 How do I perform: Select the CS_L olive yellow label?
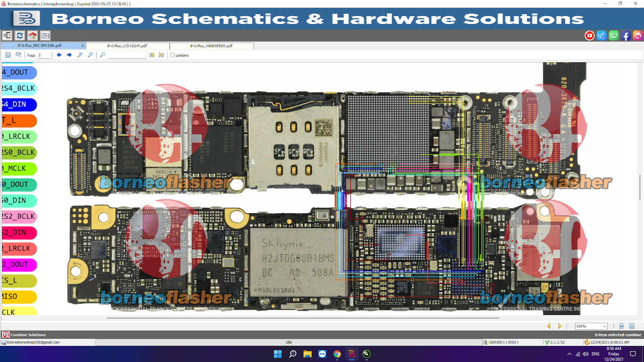coord(19,280)
